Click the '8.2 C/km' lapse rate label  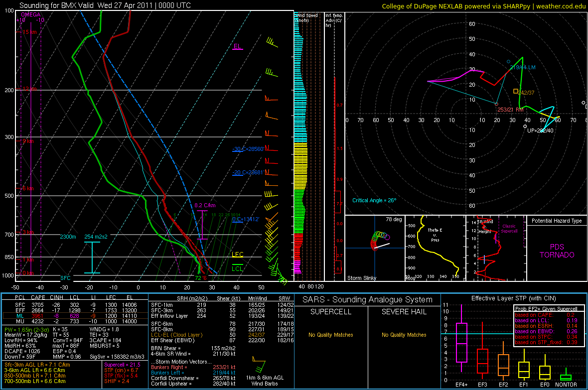click(x=205, y=206)
